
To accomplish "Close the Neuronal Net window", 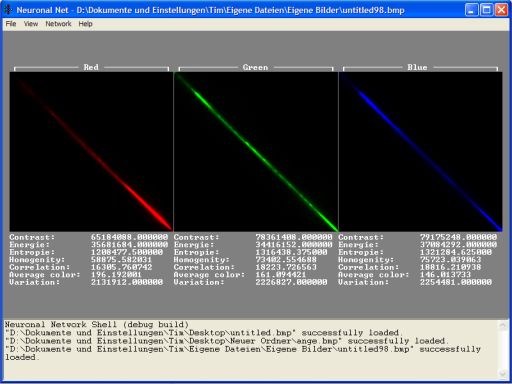I will (501, 10).
